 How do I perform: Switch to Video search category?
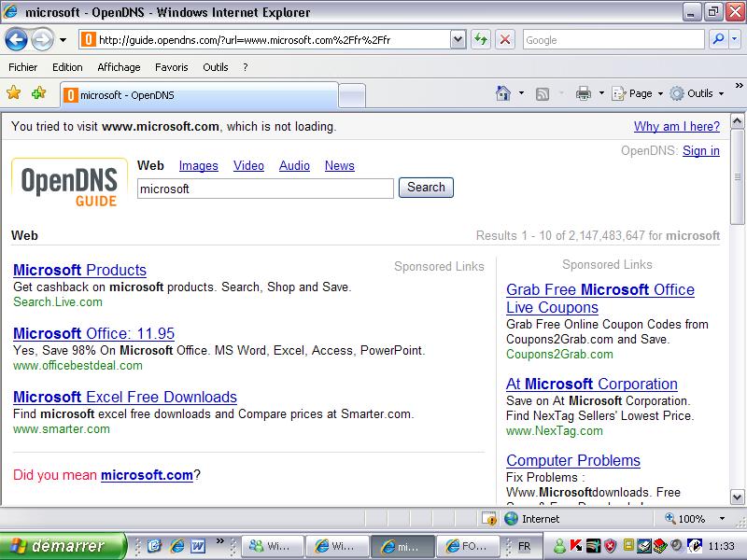248,166
